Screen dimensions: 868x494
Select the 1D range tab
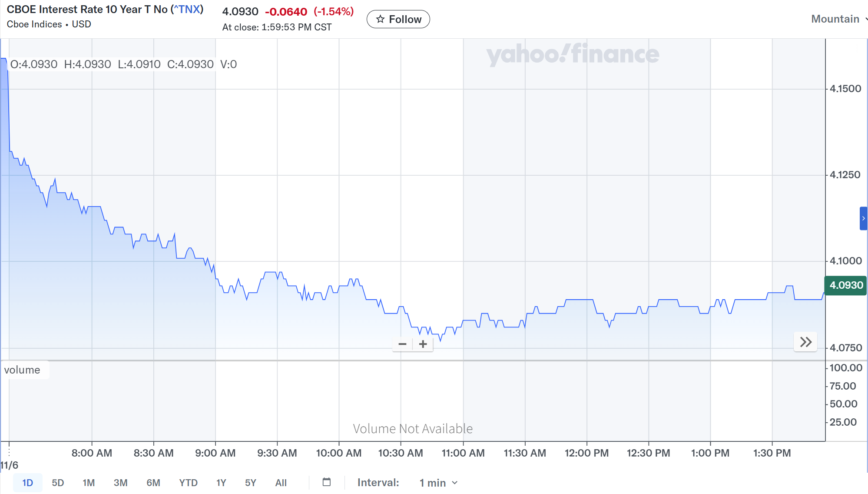tap(27, 483)
